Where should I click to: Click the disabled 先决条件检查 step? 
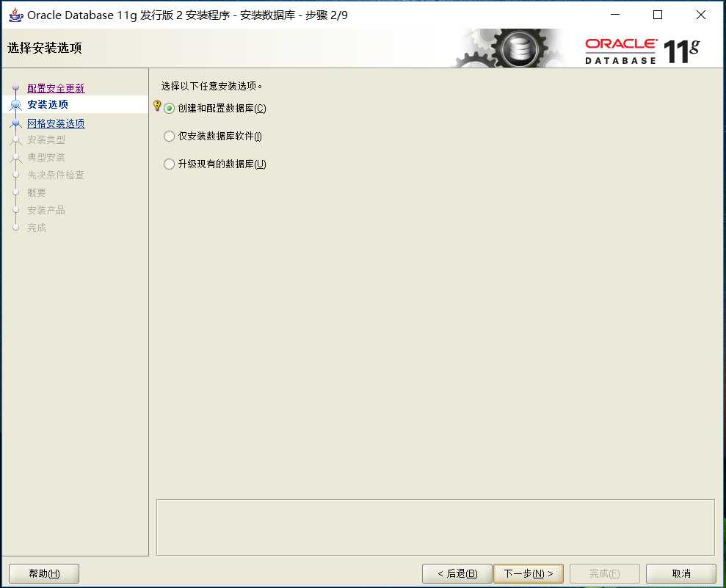pos(56,175)
